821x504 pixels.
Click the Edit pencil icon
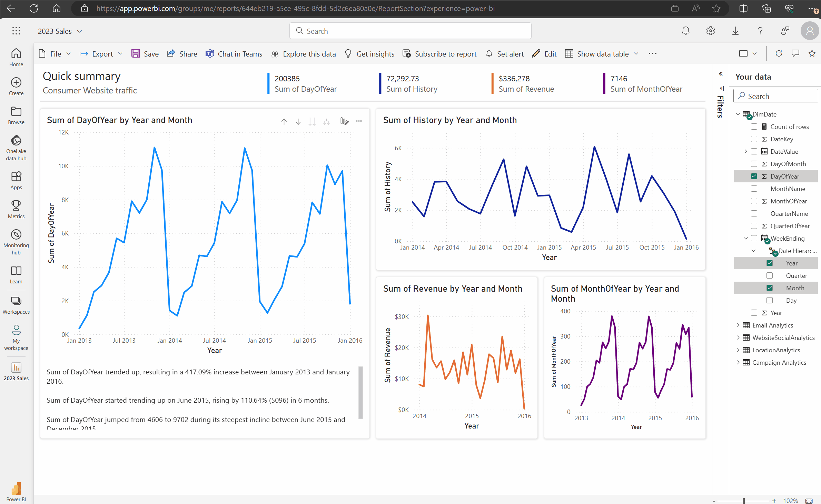coord(535,53)
